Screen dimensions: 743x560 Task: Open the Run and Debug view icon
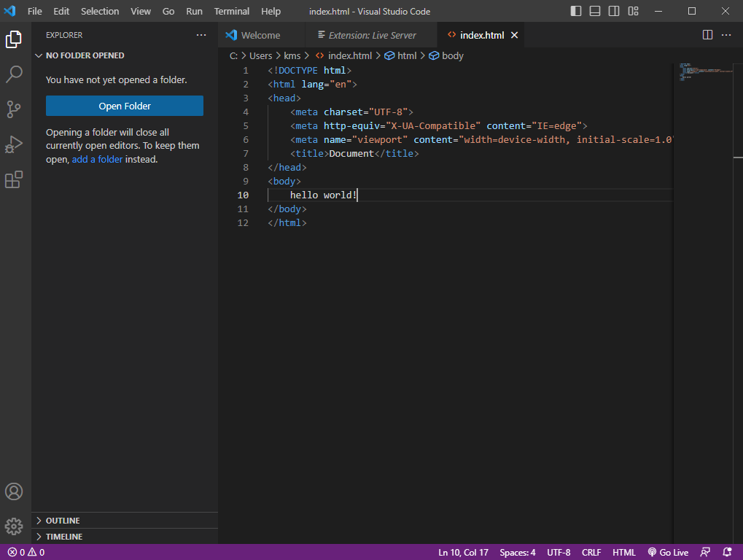(14, 144)
